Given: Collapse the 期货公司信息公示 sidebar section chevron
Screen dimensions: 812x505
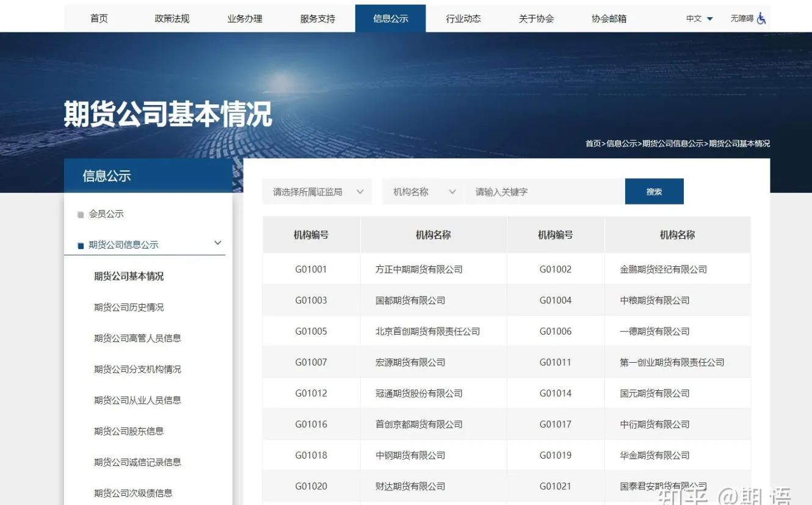Looking at the screenshot, I should [x=218, y=243].
